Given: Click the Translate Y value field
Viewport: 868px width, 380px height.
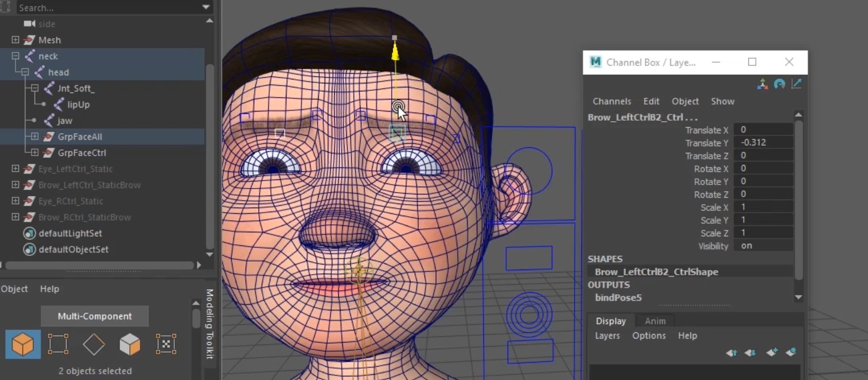Looking at the screenshot, I should pos(764,143).
